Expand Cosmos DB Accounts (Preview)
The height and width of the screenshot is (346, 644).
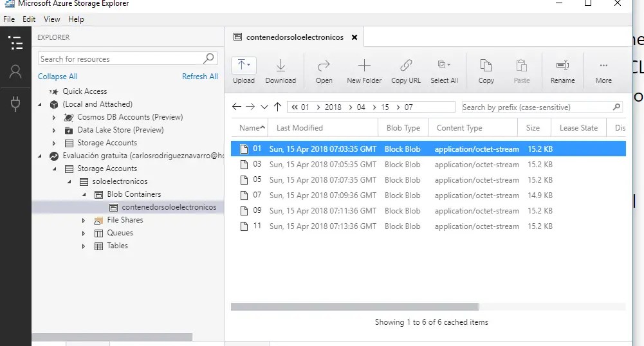[54, 118]
